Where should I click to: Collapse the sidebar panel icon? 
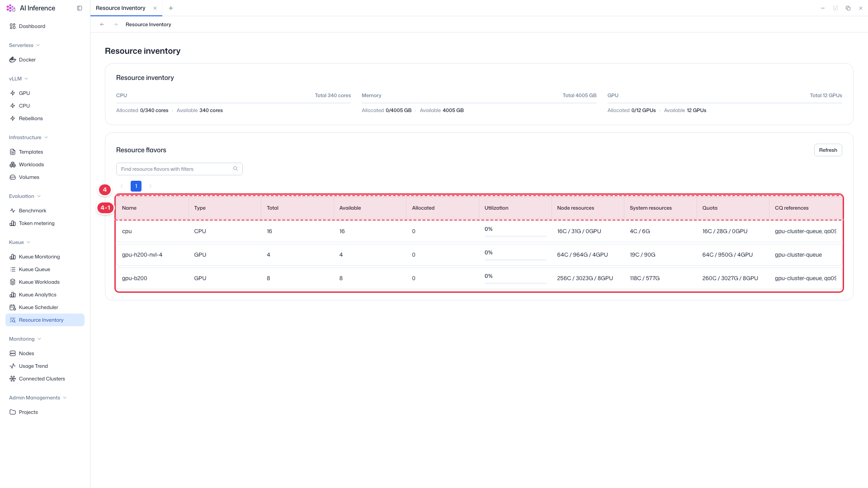point(80,8)
